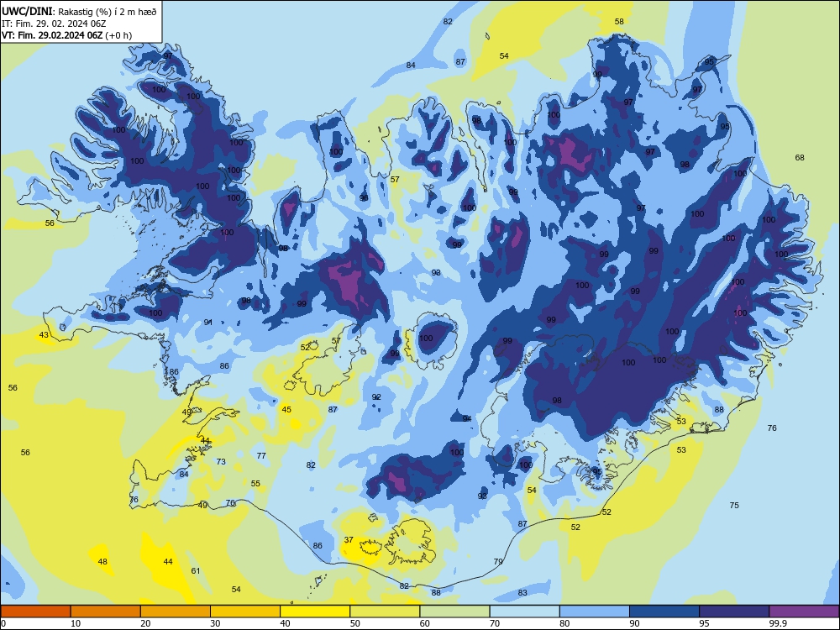Click the 'IT: Fim. 29. 02. 2024 06Z' line
The image size is (840, 630).
pos(52,24)
